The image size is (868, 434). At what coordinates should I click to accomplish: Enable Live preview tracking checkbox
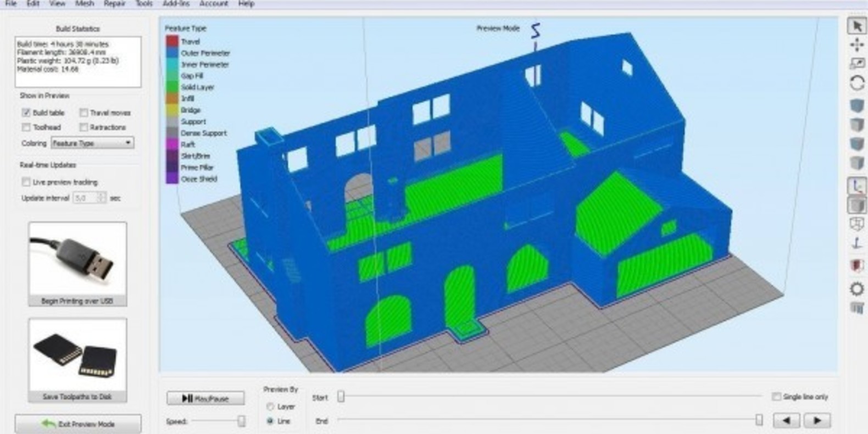tap(26, 182)
